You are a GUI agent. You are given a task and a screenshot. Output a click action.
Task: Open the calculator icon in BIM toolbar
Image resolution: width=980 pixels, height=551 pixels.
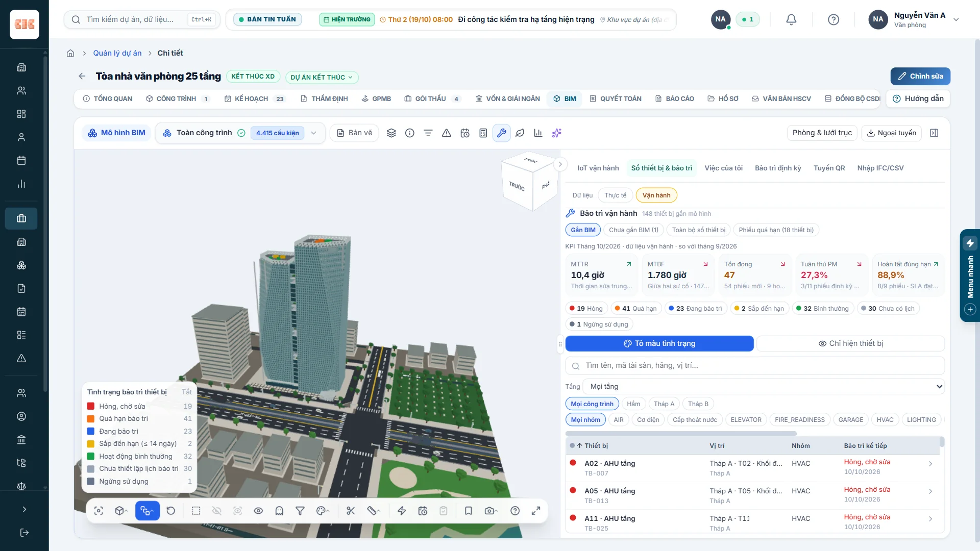pyautogui.click(x=483, y=133)
